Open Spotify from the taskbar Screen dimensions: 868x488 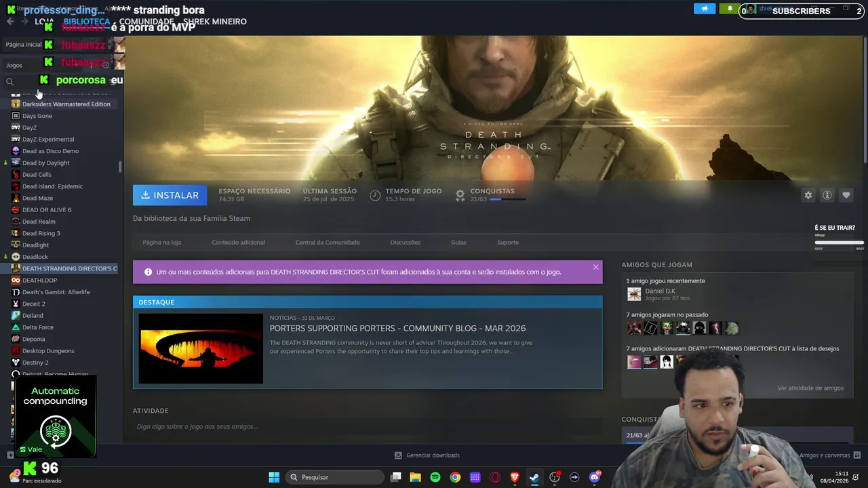(435, 477)
